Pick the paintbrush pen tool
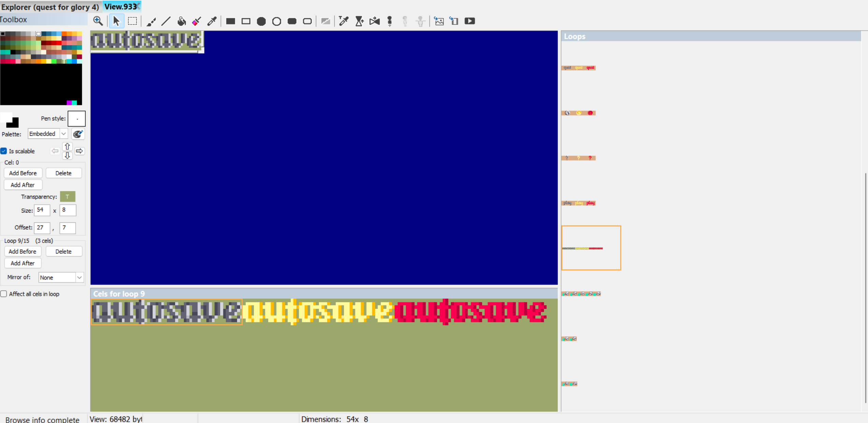Image resolution: width=868 pixels, height=423 pixels. (151, 21)
